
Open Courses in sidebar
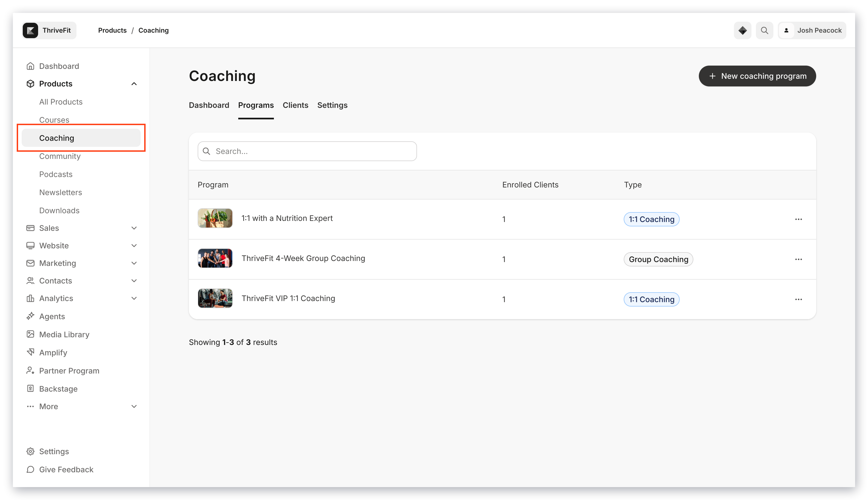click(54, 120)
